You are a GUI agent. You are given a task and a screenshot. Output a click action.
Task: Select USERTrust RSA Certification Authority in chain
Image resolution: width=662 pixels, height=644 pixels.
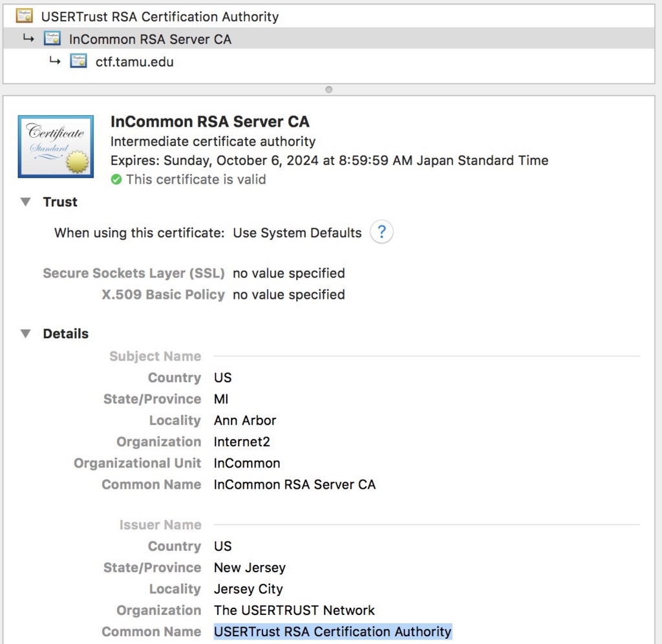[329, 16]
